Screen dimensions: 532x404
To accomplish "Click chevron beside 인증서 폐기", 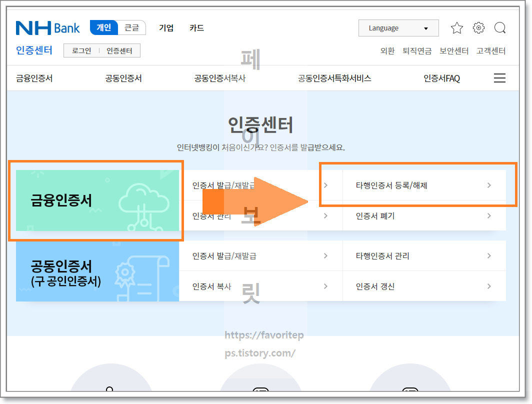I will pyautogui.click(x=489, y=215).
